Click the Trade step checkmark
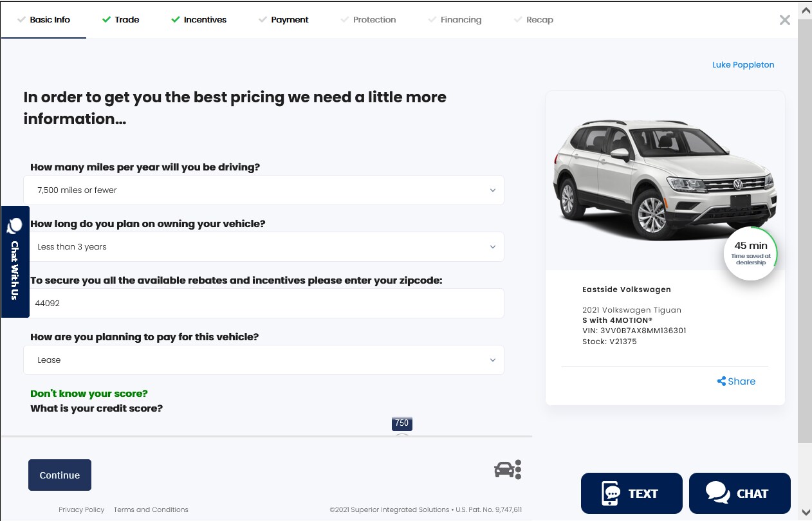812x521 pixels. tap(106, 19)
